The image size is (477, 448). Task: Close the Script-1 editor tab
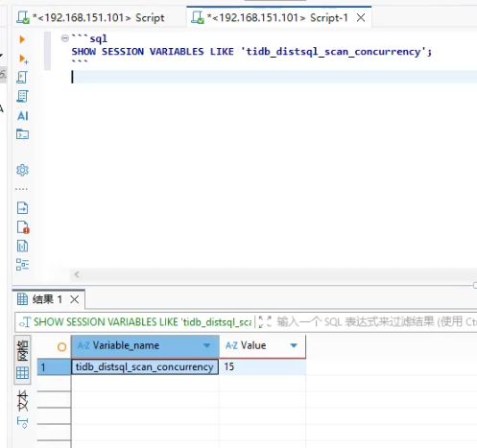pos(361,17)
